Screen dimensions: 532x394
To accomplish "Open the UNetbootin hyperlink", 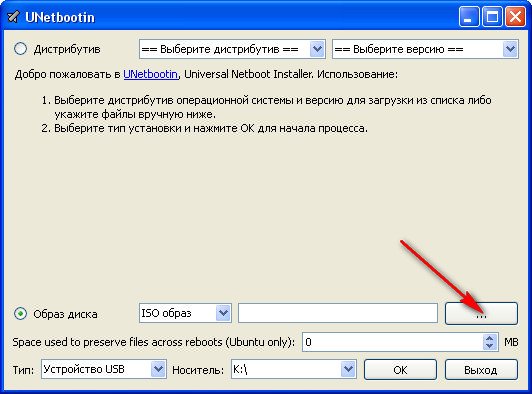I will pyautogui.click(x=150, y=74).
